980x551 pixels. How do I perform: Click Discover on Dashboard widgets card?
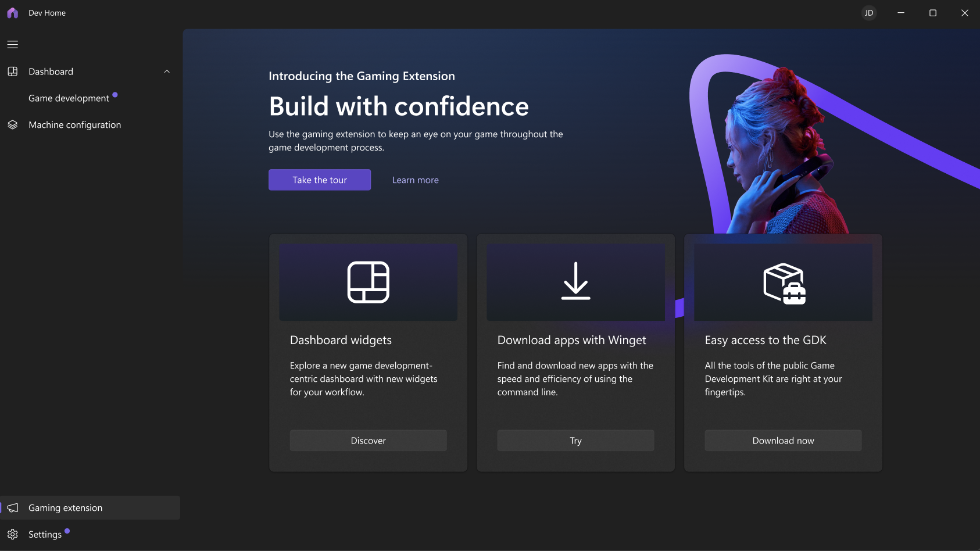tap(369, 441)
